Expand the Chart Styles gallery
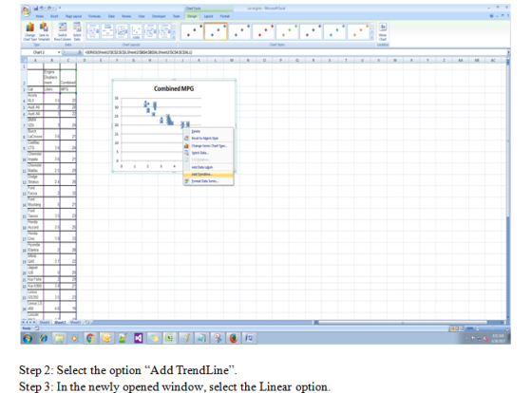 [371, 37]
